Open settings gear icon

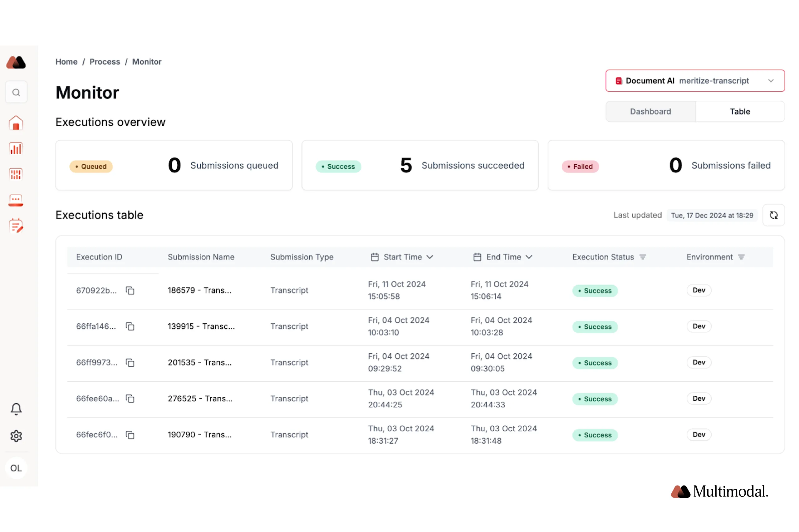coord(16,436)
